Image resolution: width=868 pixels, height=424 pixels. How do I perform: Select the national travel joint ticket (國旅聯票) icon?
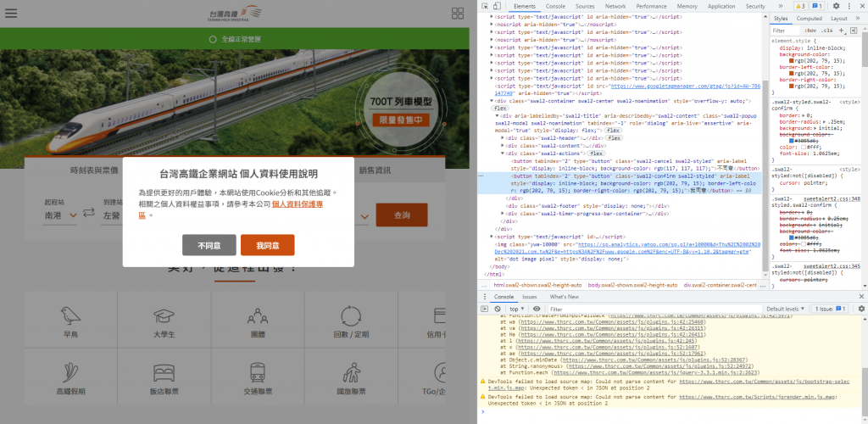tap(351, 379)
